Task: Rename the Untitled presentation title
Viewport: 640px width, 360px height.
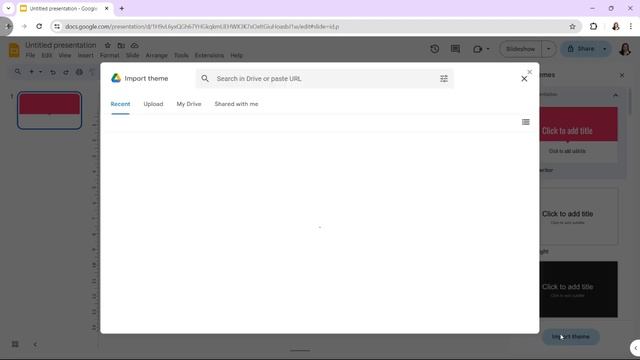Action: [x=61, y=45]
